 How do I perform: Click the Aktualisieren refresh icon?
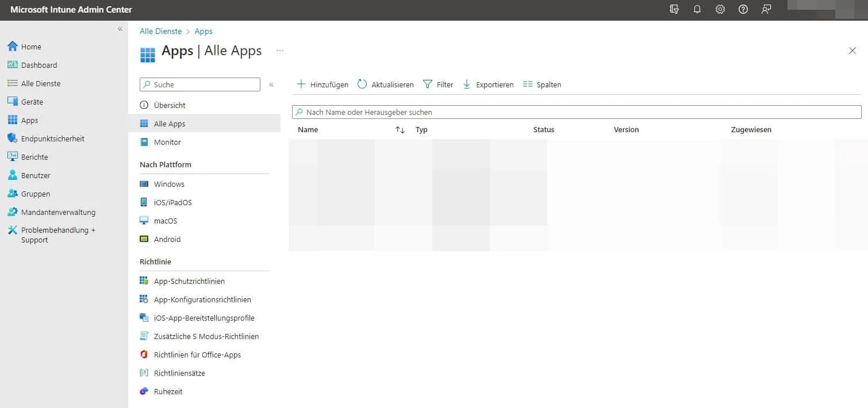(x=362, y=84)
